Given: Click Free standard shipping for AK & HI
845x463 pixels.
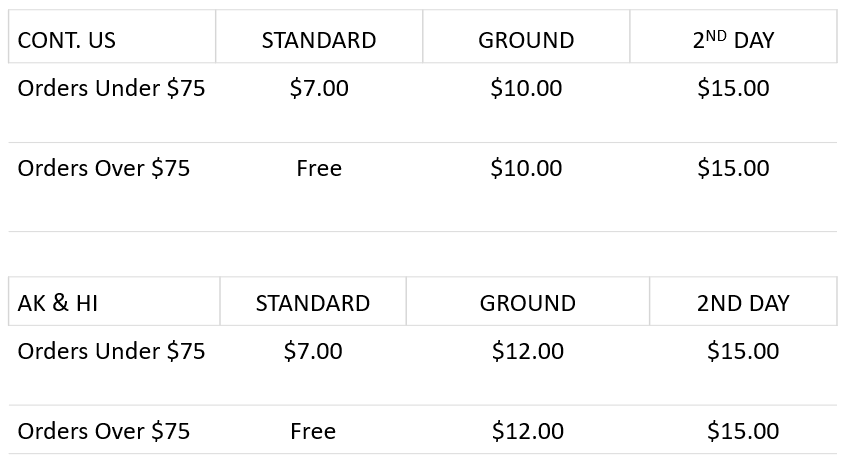Looking at the screenshot, I should 313,431.
